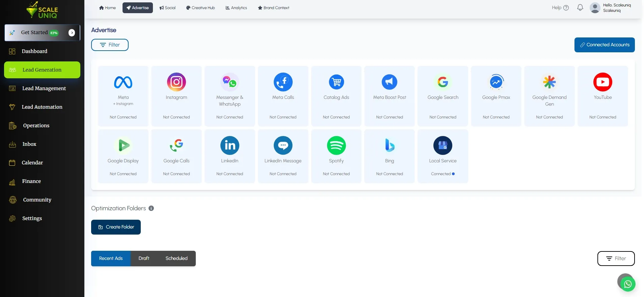This screenshot has height=297, width=644.
Task: Open Operations in the sidebar
Action: point(42,126)
